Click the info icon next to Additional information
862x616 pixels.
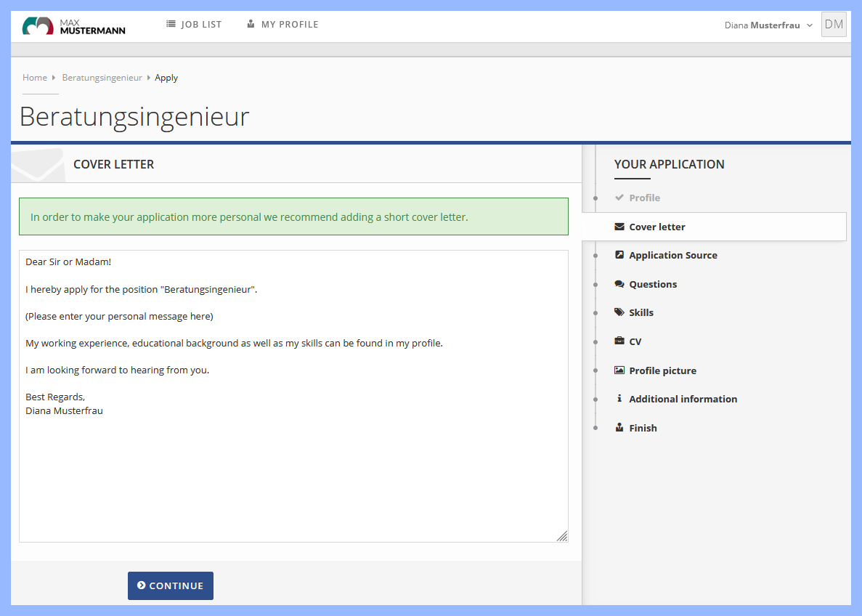coord(619,399)
